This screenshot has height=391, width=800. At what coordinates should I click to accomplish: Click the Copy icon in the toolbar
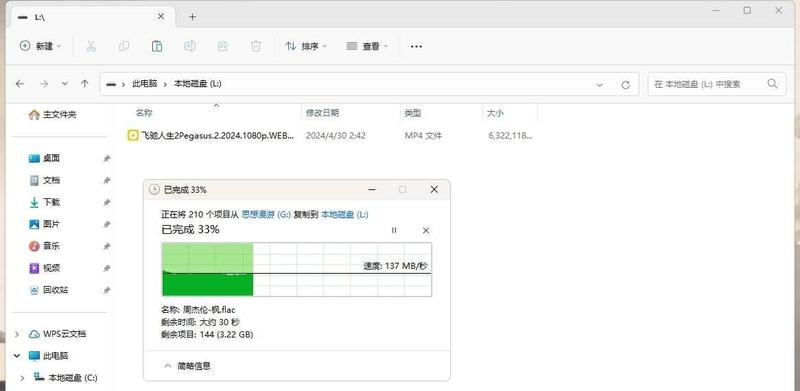(x=123, y=46)
